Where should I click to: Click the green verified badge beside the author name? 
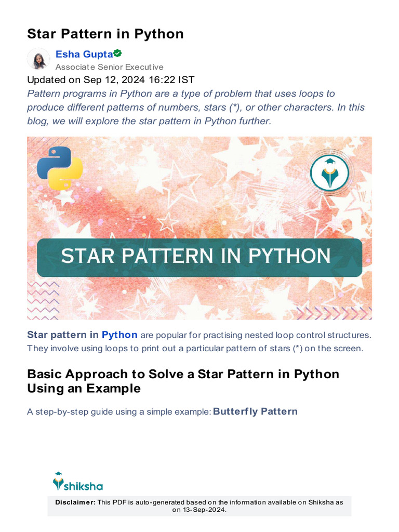point(118,53)
